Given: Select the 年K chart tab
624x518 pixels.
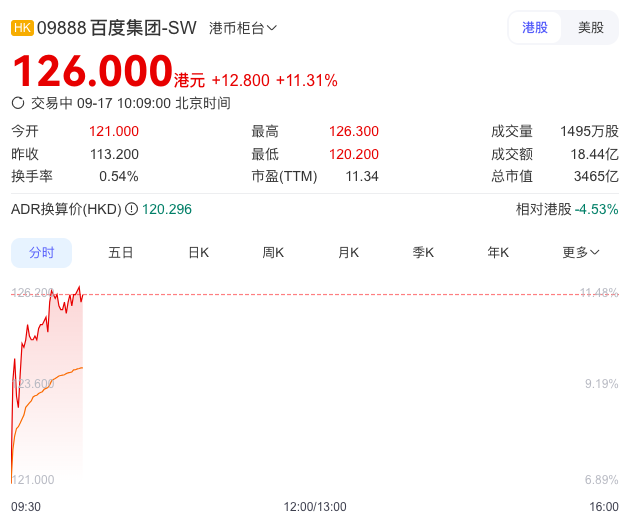Looking at the screenshot, I should pyautogui.click(x=498, y=252).
